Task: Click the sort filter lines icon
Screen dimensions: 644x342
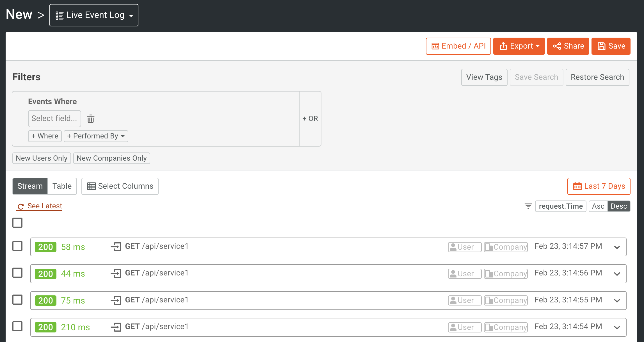Action: 528,206
